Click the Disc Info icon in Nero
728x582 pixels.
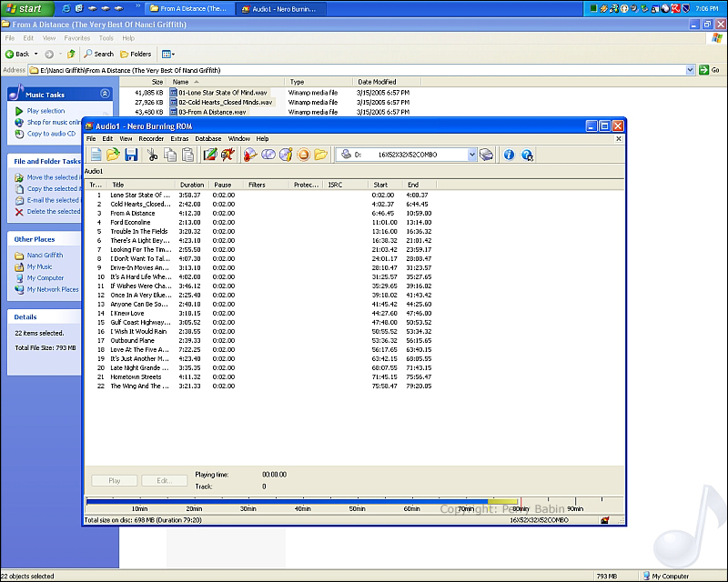(286, 155)
